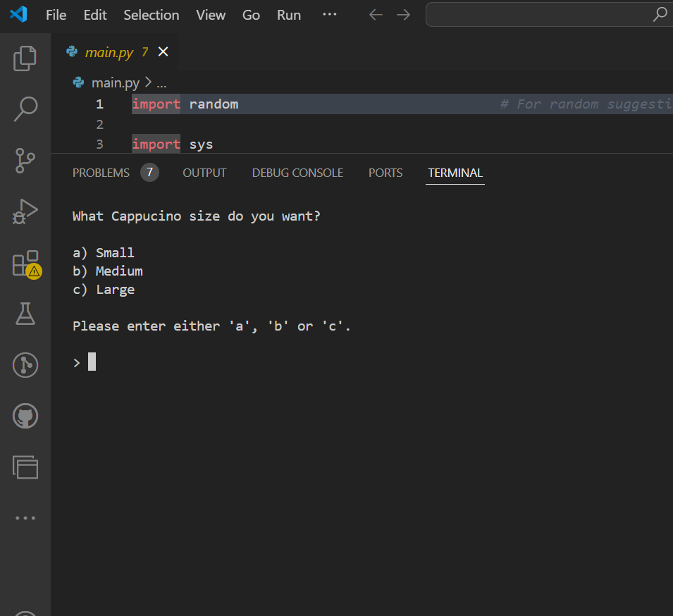Switch to the PROBLEMS panel tab

(101, 173)
